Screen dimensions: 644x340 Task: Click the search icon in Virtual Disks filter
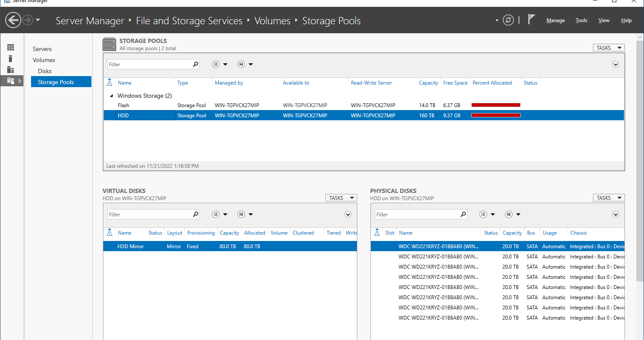[x=196, y=214]
